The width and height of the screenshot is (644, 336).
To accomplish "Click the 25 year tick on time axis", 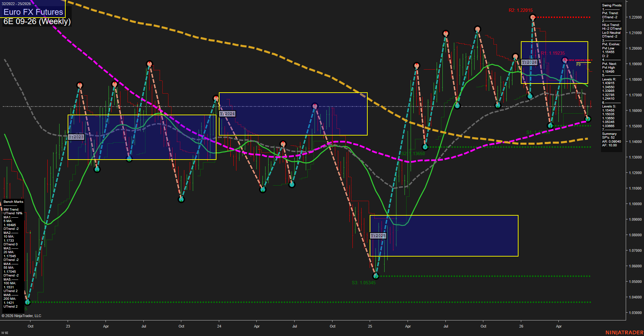I will click(370, 326).
